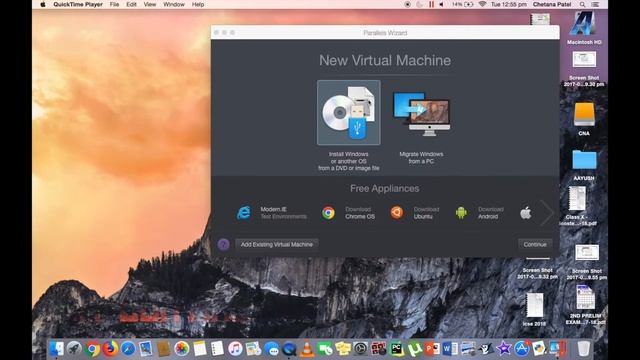Screen dimensions: 640x360
Task: Open the Edit menu
Action: 131,4
